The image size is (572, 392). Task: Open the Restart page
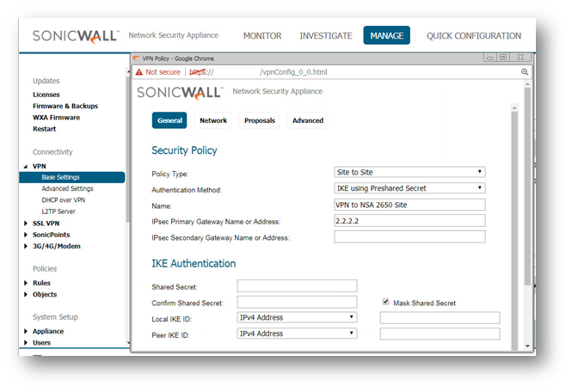(x=44, y=129)
